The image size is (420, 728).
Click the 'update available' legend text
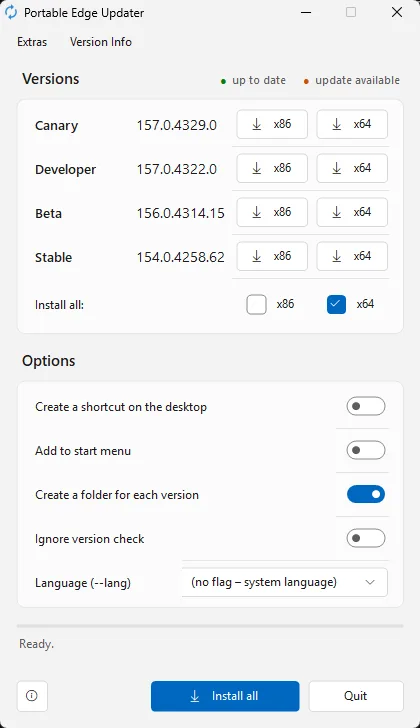click(357, 80)
